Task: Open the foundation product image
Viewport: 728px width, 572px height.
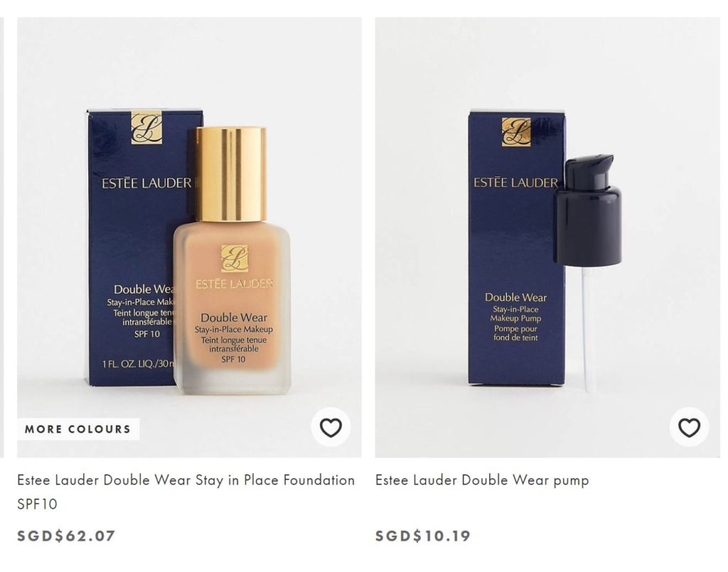Action: click(x=189, y=238)
